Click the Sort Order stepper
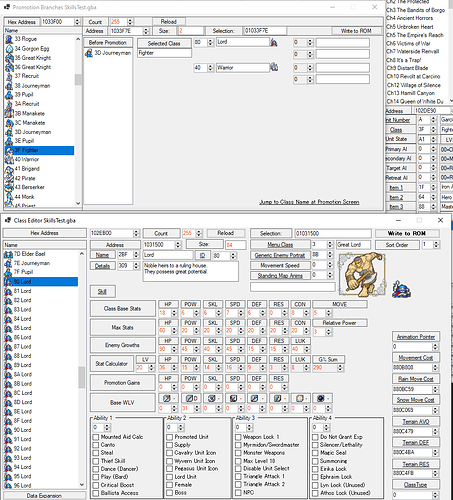Viewport: 453px width, 500px height. pos(436,245)
